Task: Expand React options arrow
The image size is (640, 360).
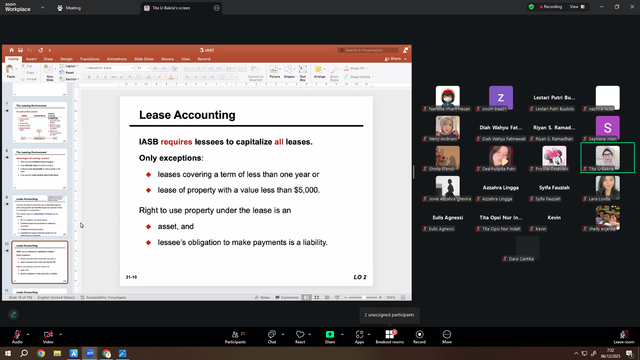Action: coord(309,334)
